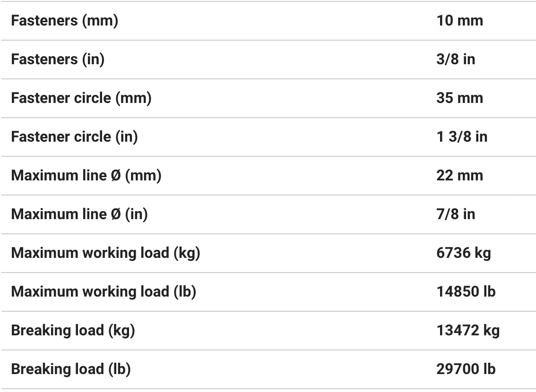This screenshot has height=392, width=536.
Task: Click the Breaking load (lb) label
Action: click(71, 369)
